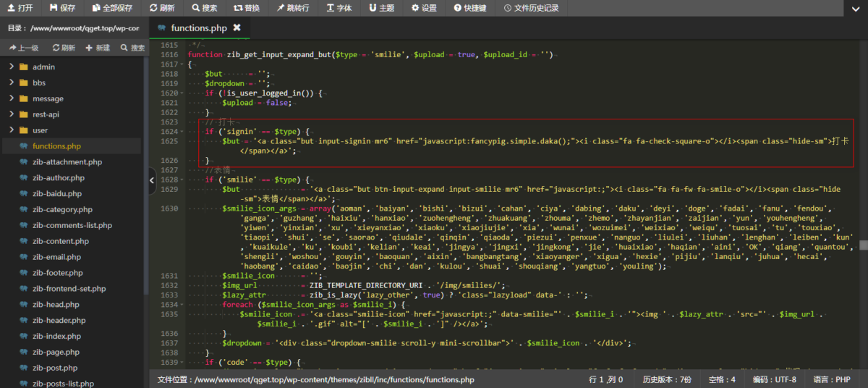Open zib-footer.php from the file list
This screenshot has width=868, height=388.
(x=57, y=273)
